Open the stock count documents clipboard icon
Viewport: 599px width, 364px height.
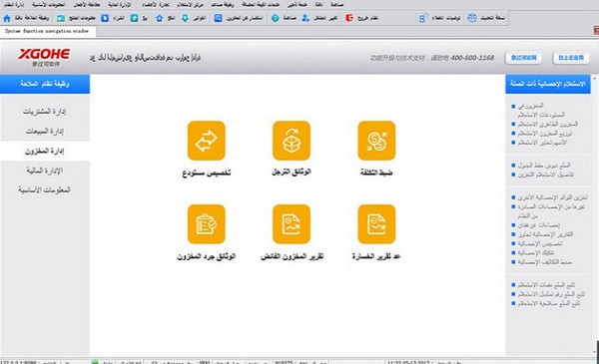pos(207,224)
